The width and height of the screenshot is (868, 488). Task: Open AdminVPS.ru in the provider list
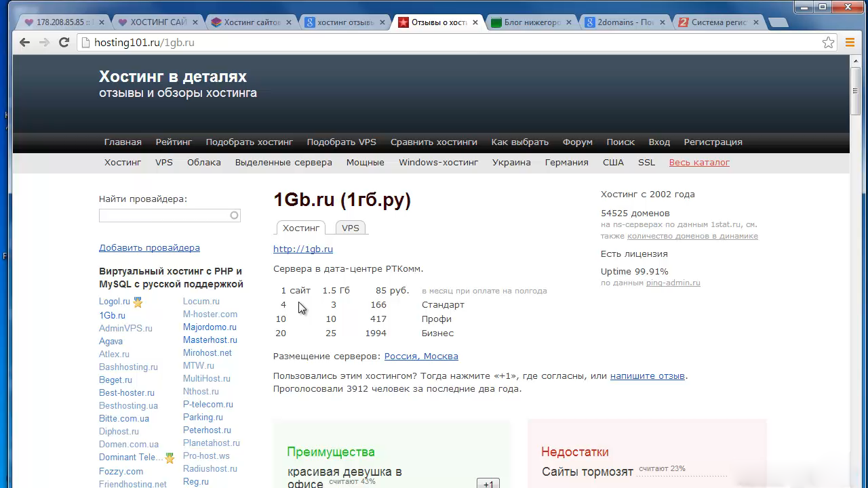click(125, 328)
